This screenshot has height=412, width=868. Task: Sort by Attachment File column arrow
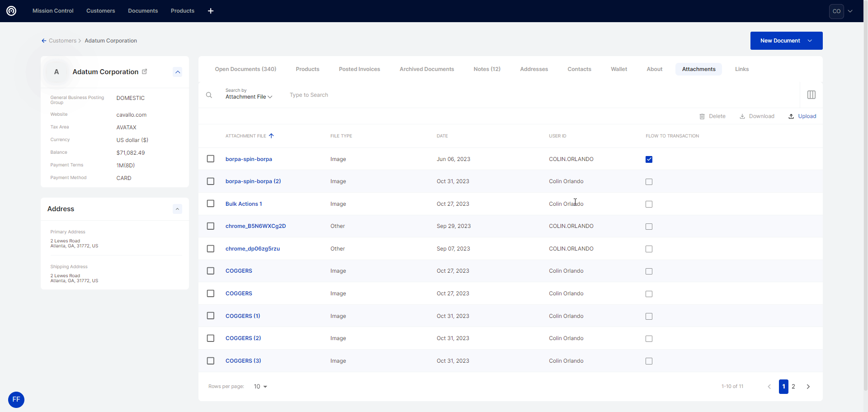(271, 136)
